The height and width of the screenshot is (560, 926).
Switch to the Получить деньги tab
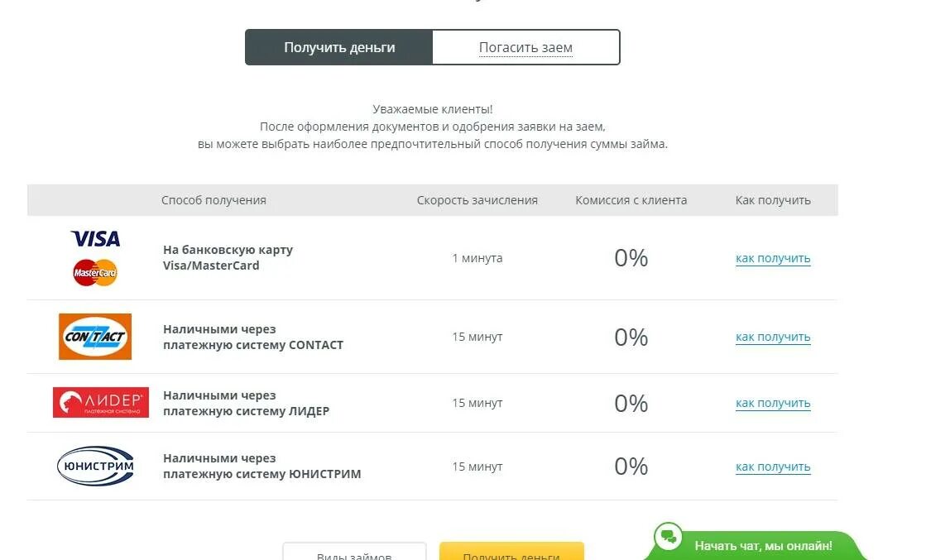pos(339,47)
